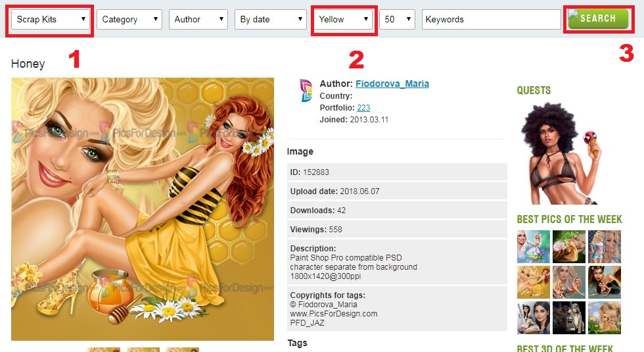The width and height of the screenshot is (644, 352).
Task: Click the 1800x1420@300ppi description text
Action: click(x=325, y=276)
